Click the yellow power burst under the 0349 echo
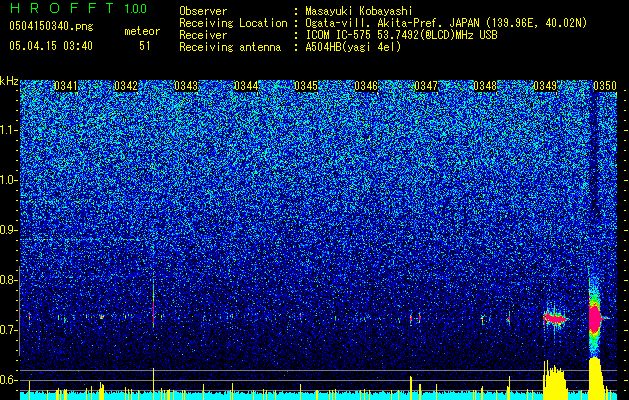This screenshot has width=629, height=400. (554, 380)
